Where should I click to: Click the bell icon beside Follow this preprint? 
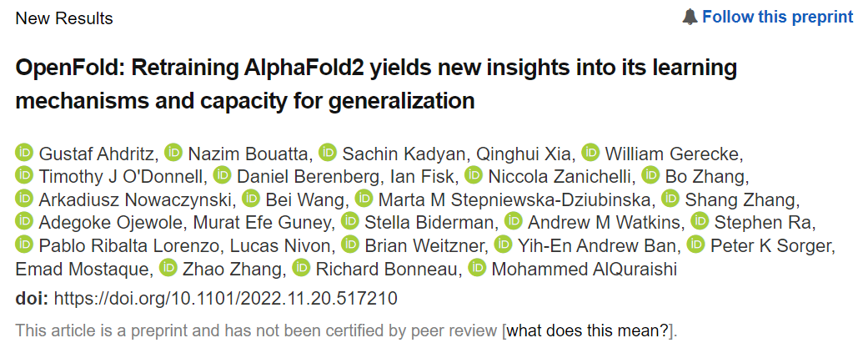690,17
